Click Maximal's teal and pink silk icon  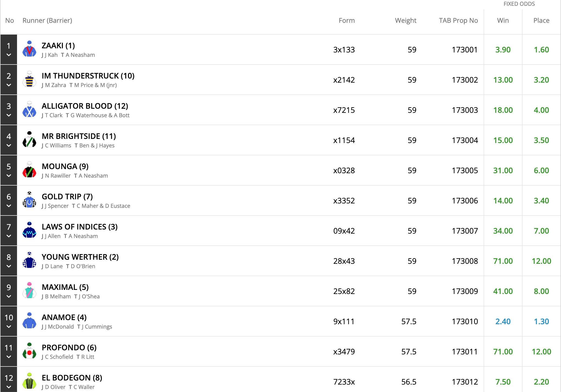click(x=29, y=291)
